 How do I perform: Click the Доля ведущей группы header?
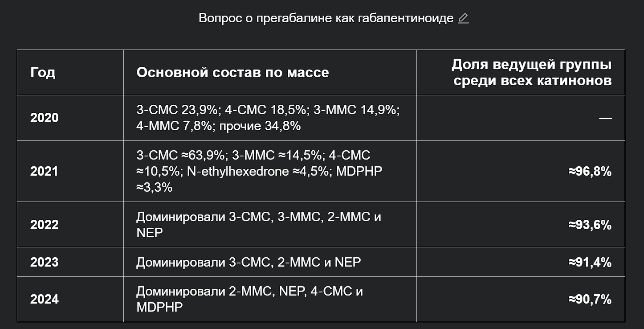click(x=531, y=72)
